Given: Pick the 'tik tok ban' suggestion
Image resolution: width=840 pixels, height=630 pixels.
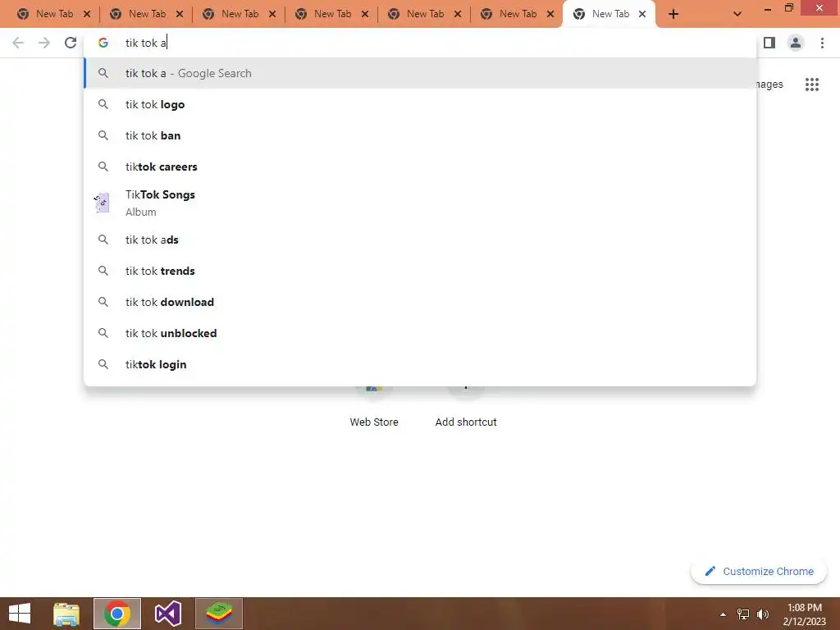Looking at the screenshot, I should (x=420, y=135).
